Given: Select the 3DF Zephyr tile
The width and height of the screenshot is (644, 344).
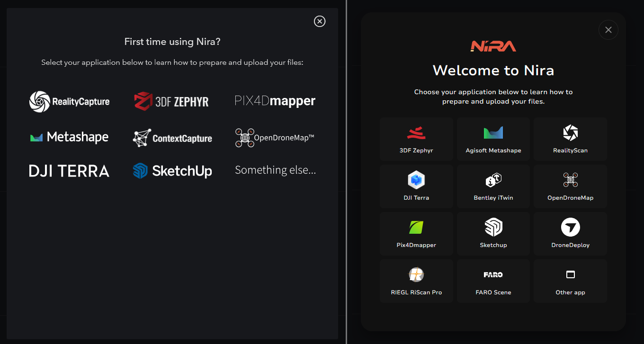Looking at the screenshot, I should 416,139.
